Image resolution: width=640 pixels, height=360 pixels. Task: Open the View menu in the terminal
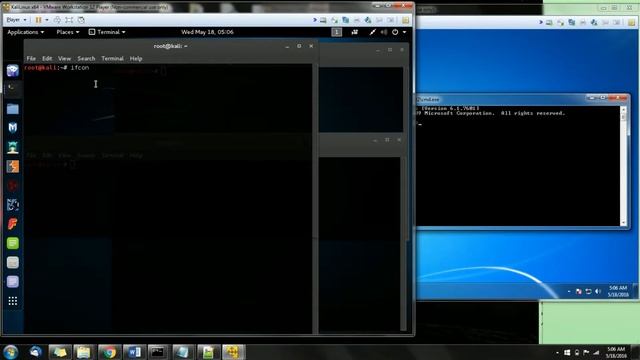coord(64,58)
